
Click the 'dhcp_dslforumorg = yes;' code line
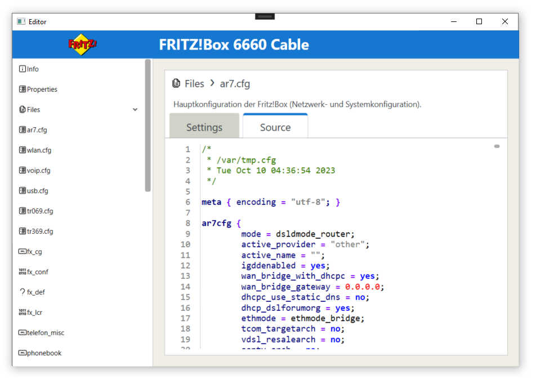click(x=298, y=308)
